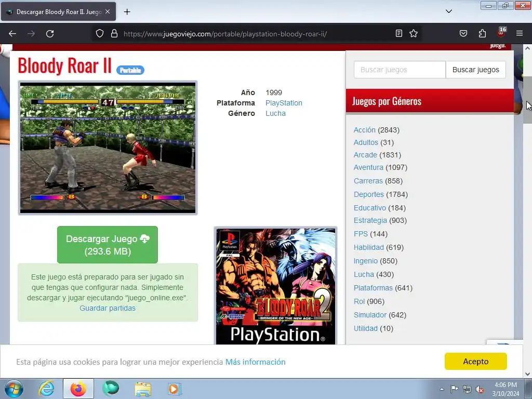Screen dimensions: 532x399
Task: Open the Pocket save icon
Action: pos(463,33)
